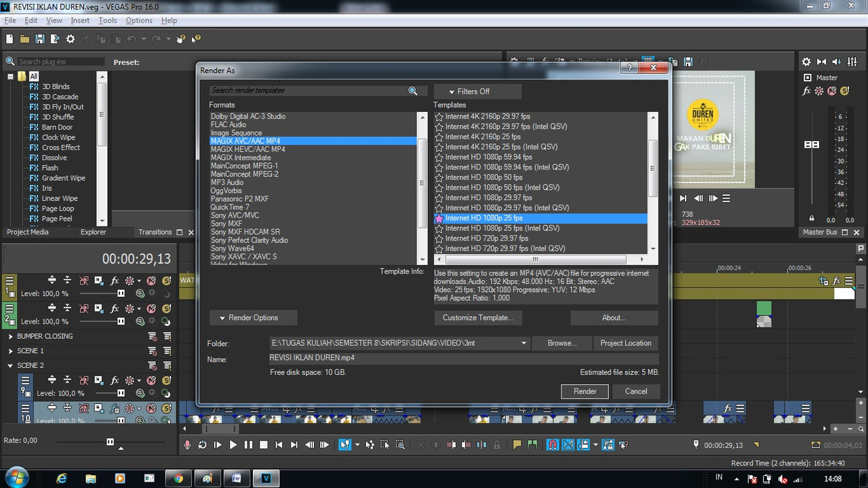Viewport: 868px width, 488px height.
Task: Stop playback with the square Stop button
Action: pos(264,445)
